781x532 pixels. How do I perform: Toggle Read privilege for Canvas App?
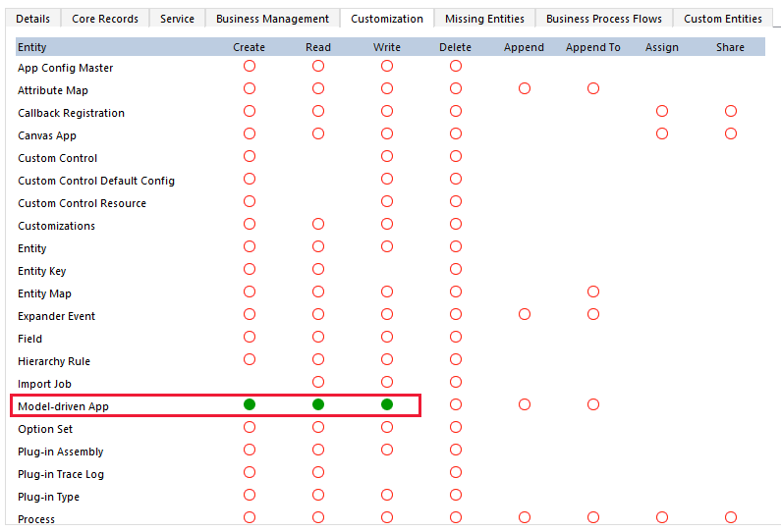pos(318,133)
